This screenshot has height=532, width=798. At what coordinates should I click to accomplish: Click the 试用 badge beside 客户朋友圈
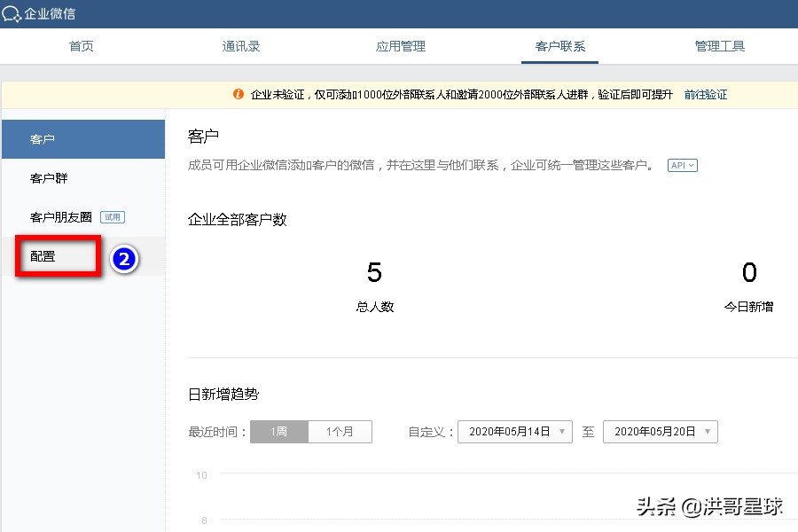pyautogui.click(x=113, y=216)
